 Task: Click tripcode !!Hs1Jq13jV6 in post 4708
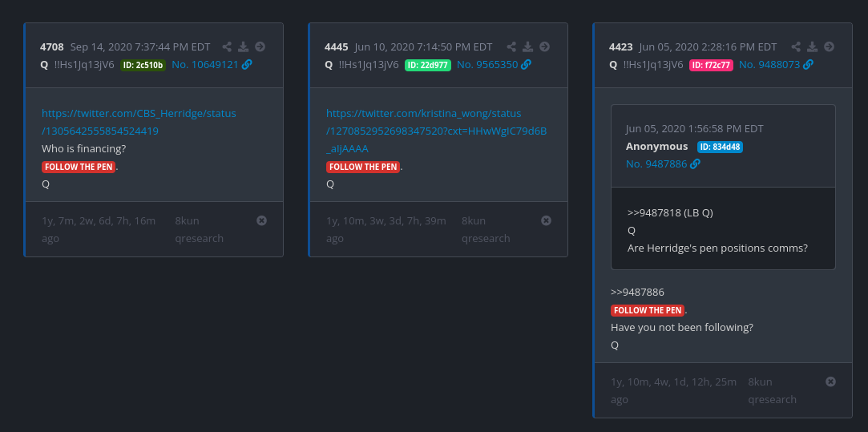pos(84,65)
